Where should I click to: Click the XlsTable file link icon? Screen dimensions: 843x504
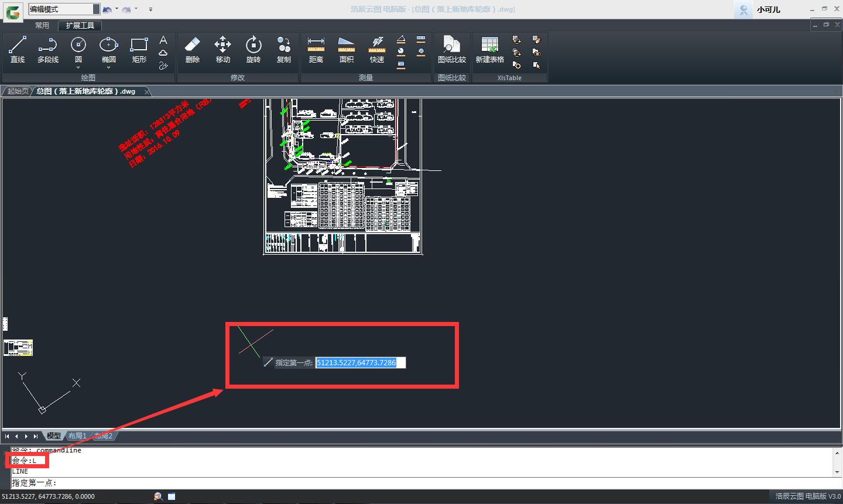[536, 53]
